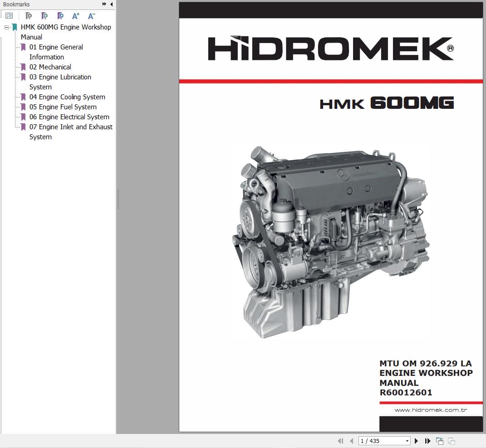
Task: Click the Bookmarks panel title
Action: click(x=16, y=5)
